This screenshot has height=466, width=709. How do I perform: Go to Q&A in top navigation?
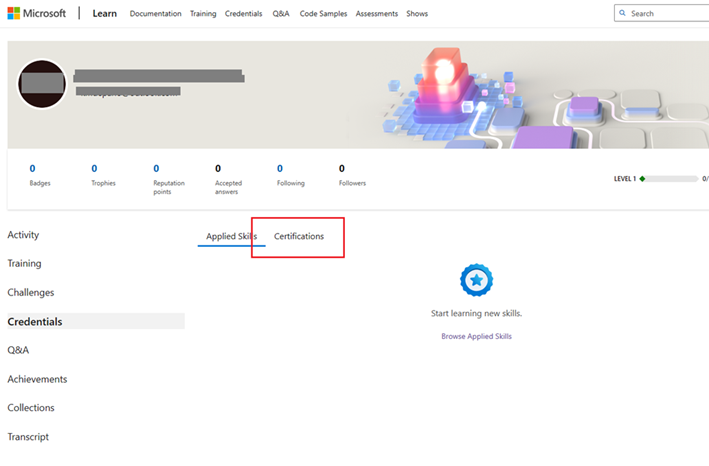click(x=281, y=14)
